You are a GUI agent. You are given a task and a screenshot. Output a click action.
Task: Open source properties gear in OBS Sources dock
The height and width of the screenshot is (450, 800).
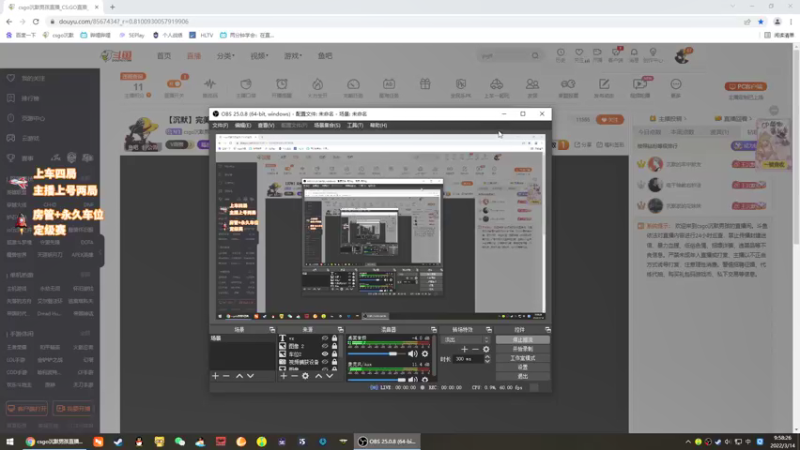[x=305, y=376]
